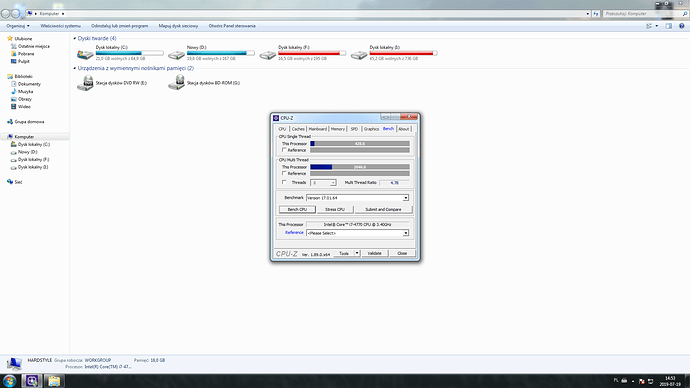Toggle the preview pane icon in Explorer toolbar
This screenshot has height=388, width=690.
(x=669, y=26)
